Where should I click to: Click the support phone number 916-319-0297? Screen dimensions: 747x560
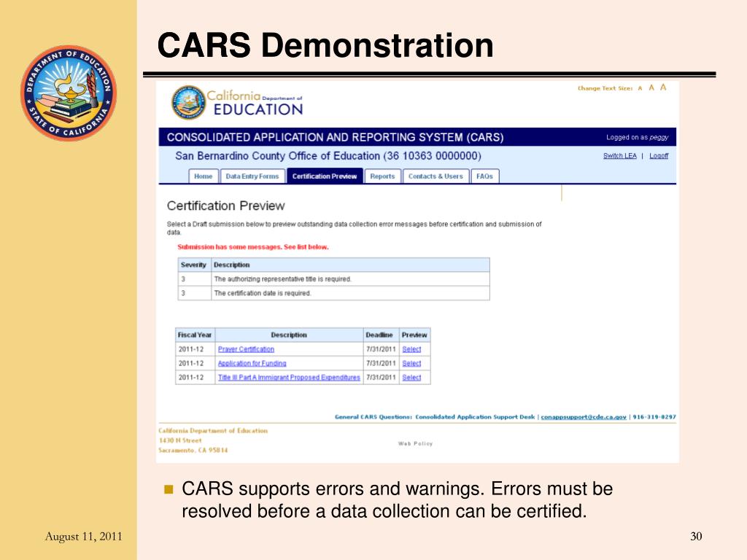coord(654,417)
